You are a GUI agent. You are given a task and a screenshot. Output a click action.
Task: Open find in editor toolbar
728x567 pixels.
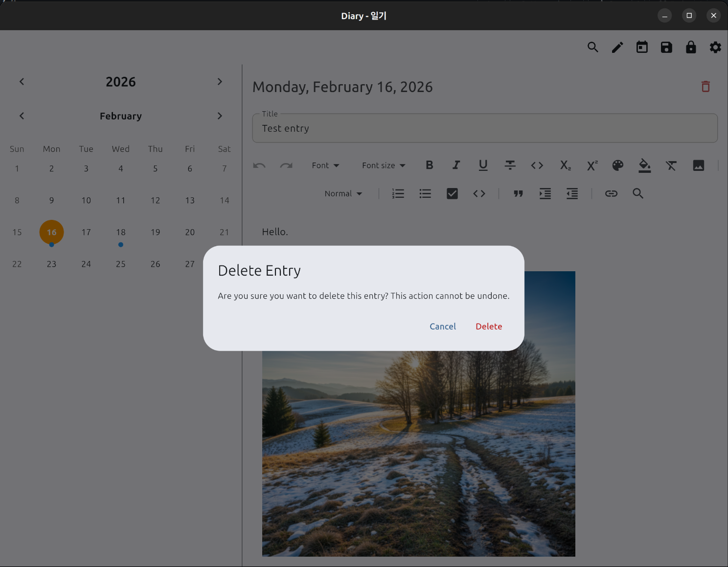point(638,194)
